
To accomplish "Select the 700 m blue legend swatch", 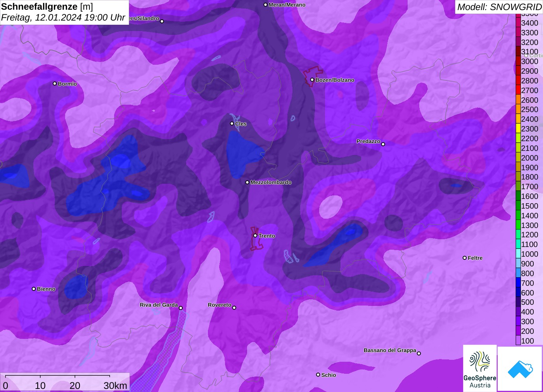I will [x=518, y=283].
